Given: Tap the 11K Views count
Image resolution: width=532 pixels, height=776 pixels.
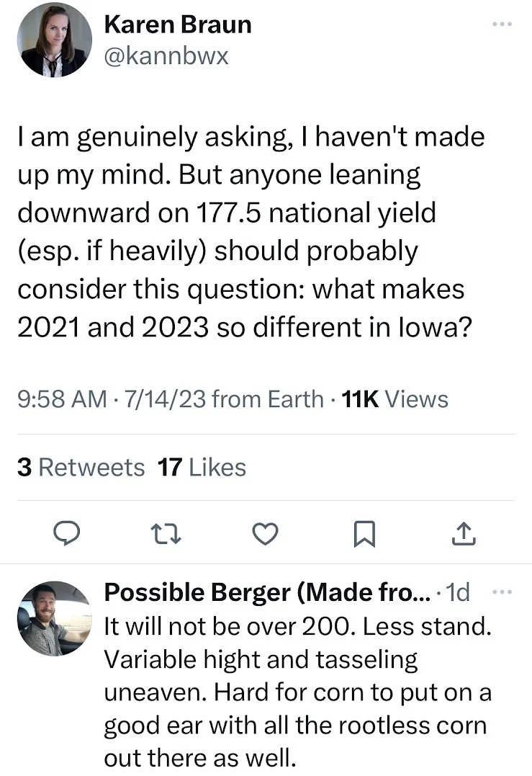Looking at the screenshot, I should point(395,398).
